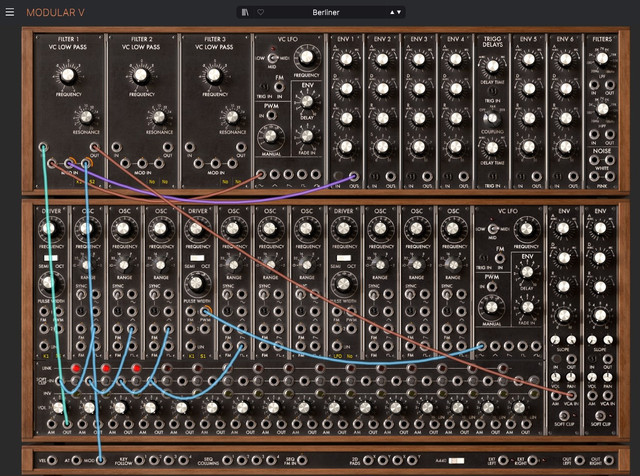This screenshot has width=640, height=476.
Task: Open Filter 3 VC LOW PASS type selector
Action: [x=214, y=47]
